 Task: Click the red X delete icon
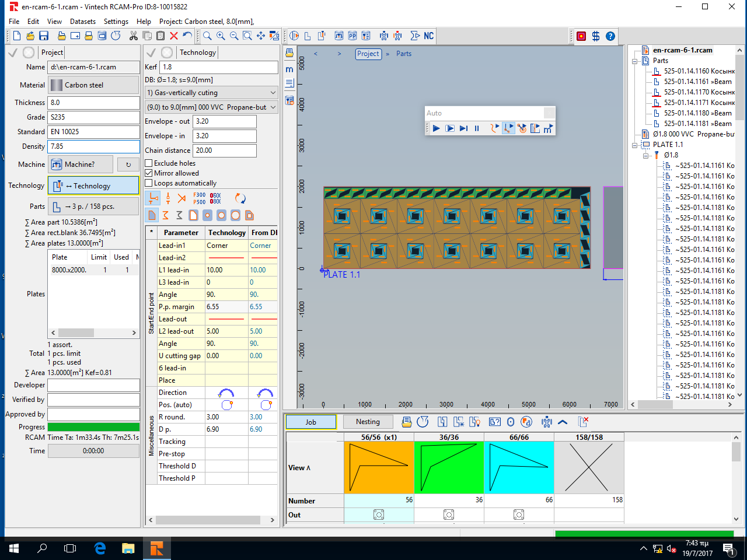173,36
